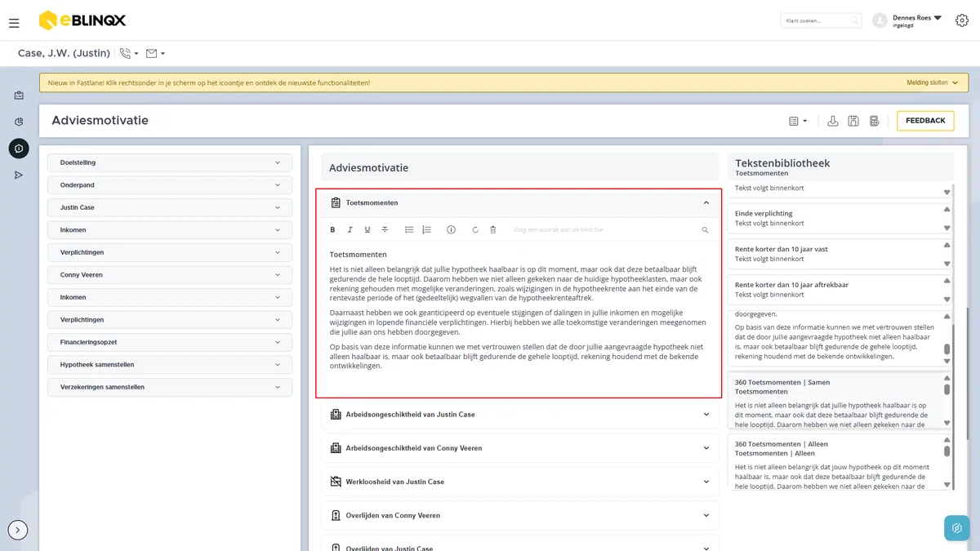The height and width of the screenshot is (551, 980).
Task: Insert a numbered list in the editor
Action: (426, 230)
